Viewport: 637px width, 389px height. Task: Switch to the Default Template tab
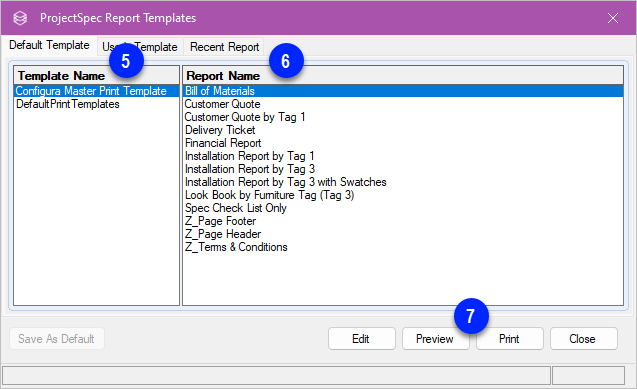click(49, 45)
